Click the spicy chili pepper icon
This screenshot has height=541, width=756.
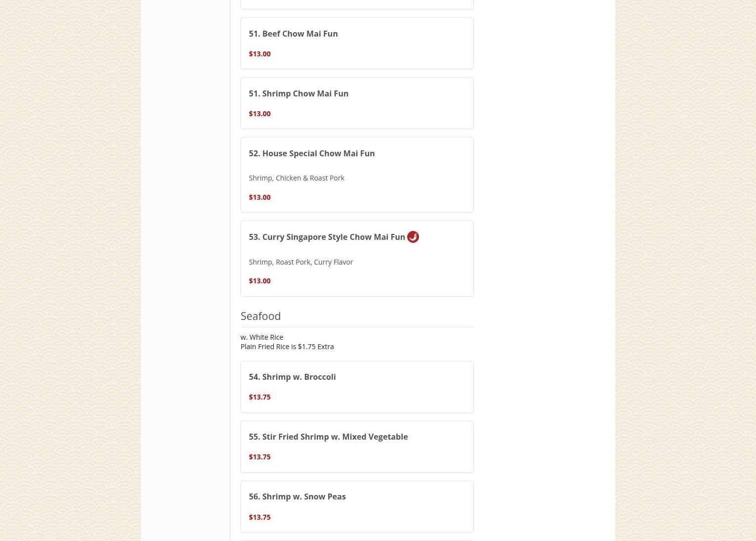point(413,237)
